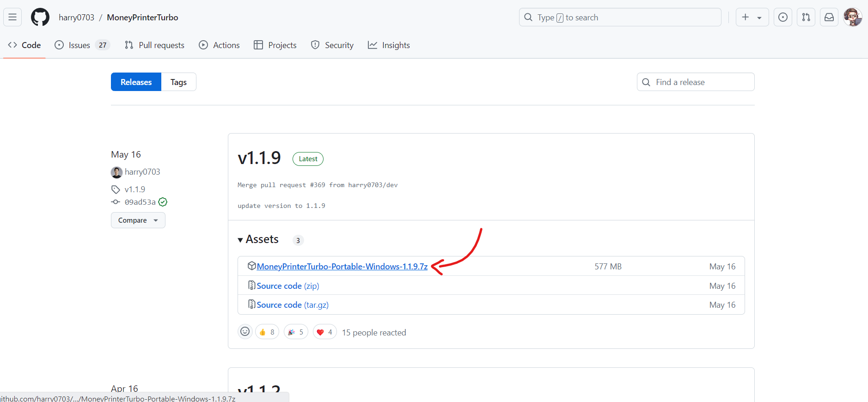The image size is (868, 402).
Task: Open pull requests header icon
Action: tap(806, 17)
